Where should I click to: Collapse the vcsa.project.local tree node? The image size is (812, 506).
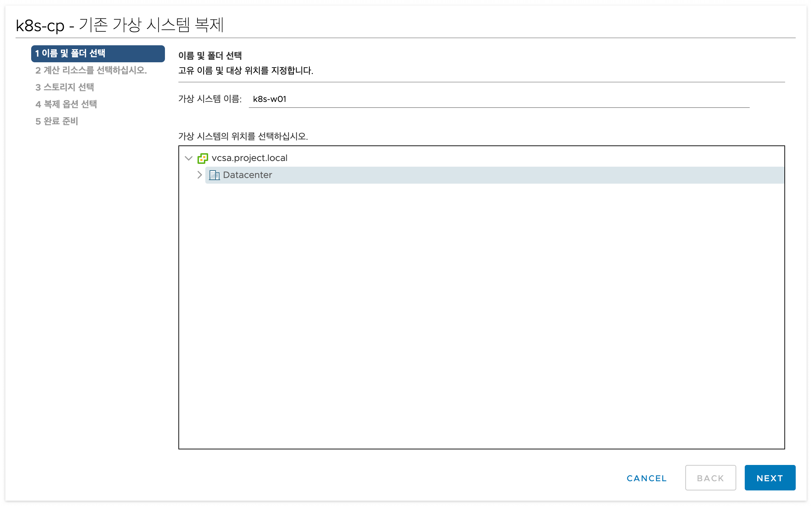click(x=189, y=158)
